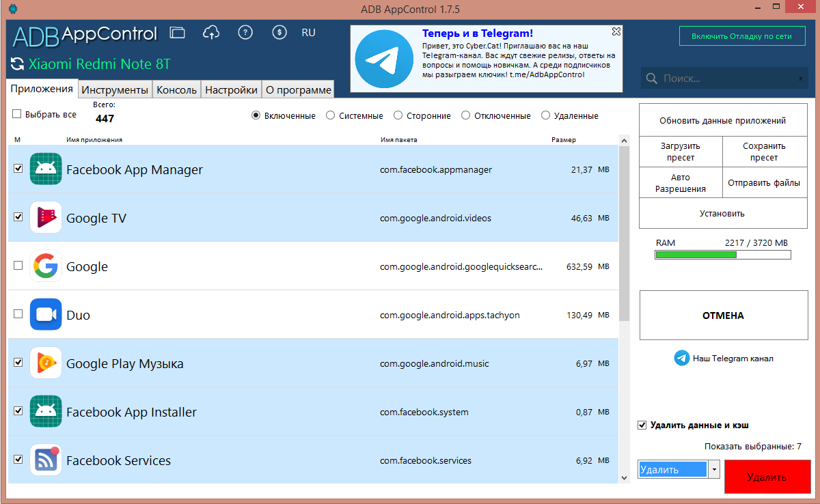Select the Сторонние radio filter
This screenshot has height=504, width=820.
click(398, 115)
